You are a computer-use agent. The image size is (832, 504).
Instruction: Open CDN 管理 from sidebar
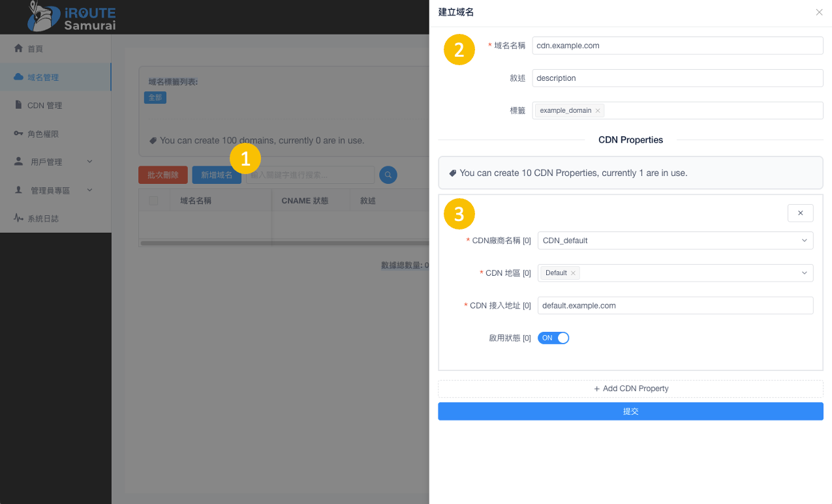click(x=44, y=106)
